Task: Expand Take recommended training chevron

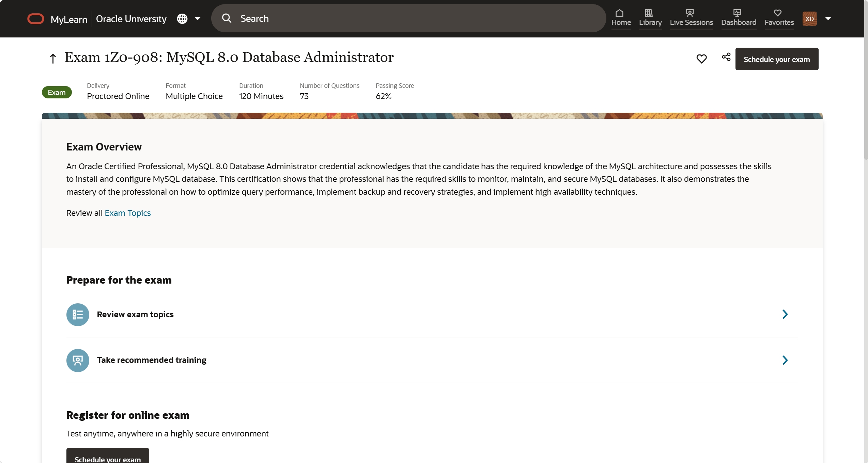Action: [x=785, y=360]
